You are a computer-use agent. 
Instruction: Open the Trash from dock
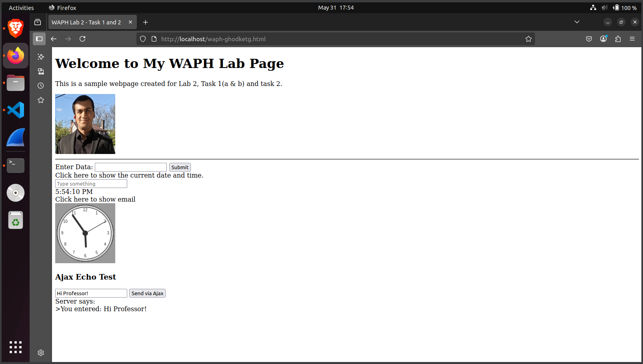point(16,220)
